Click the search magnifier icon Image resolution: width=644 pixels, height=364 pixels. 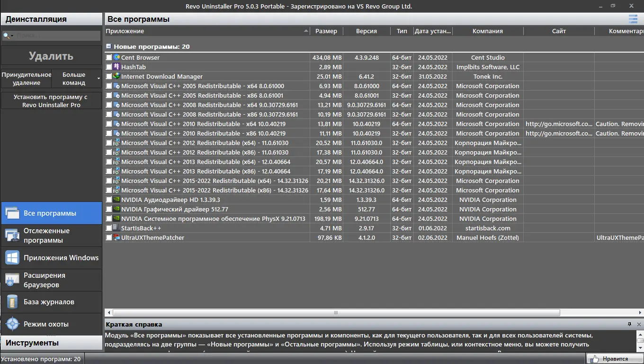pos(6,36)
